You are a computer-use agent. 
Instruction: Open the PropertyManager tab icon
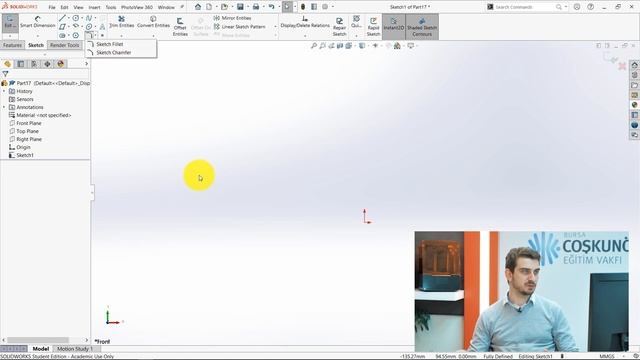tap(21, 64)
